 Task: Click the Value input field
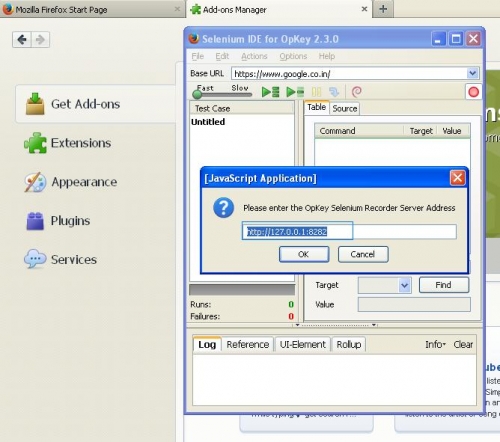(x=414, y=305)
